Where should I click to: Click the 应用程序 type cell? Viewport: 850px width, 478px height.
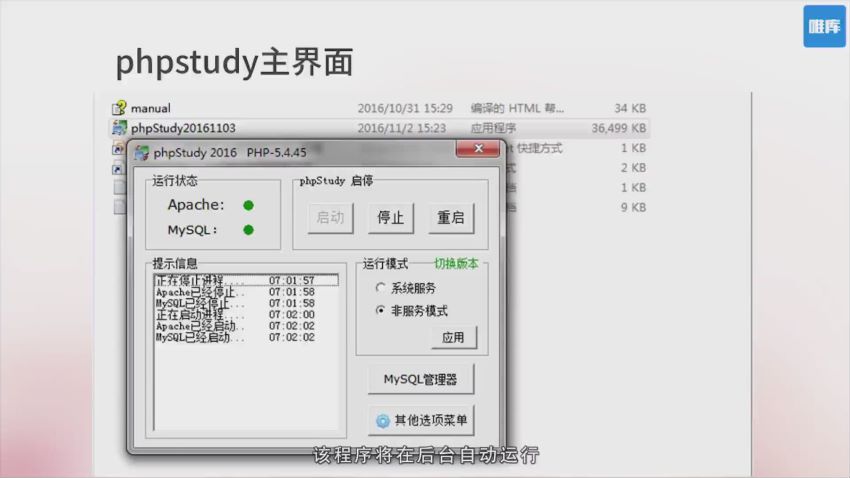pos(493,128)
